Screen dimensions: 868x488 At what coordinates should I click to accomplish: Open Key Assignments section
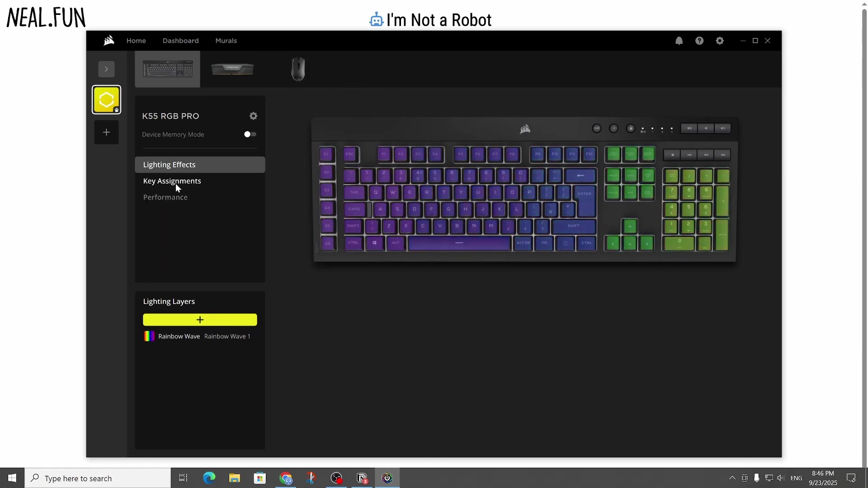[x=172, y=181]
